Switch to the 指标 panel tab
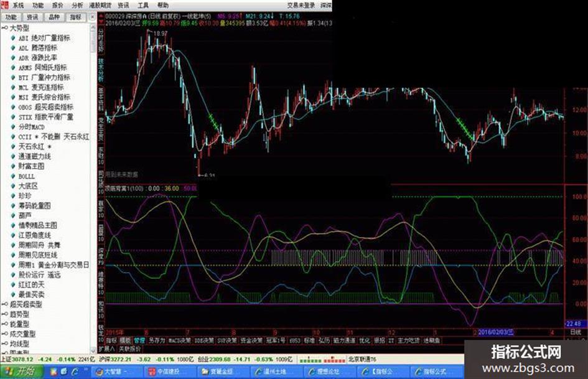Image resolution: width=588 pixels, height=379 pixels. 76,17
